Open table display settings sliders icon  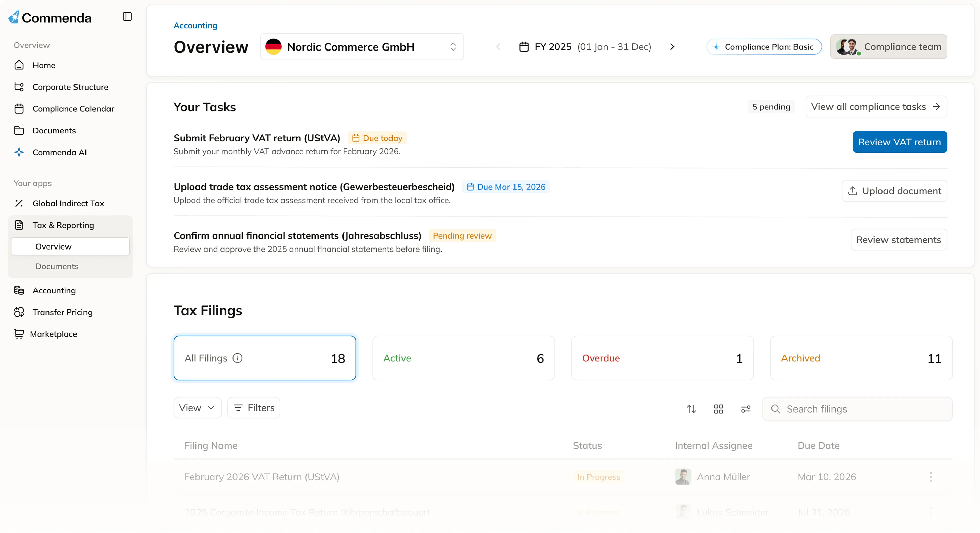point(746,409)
